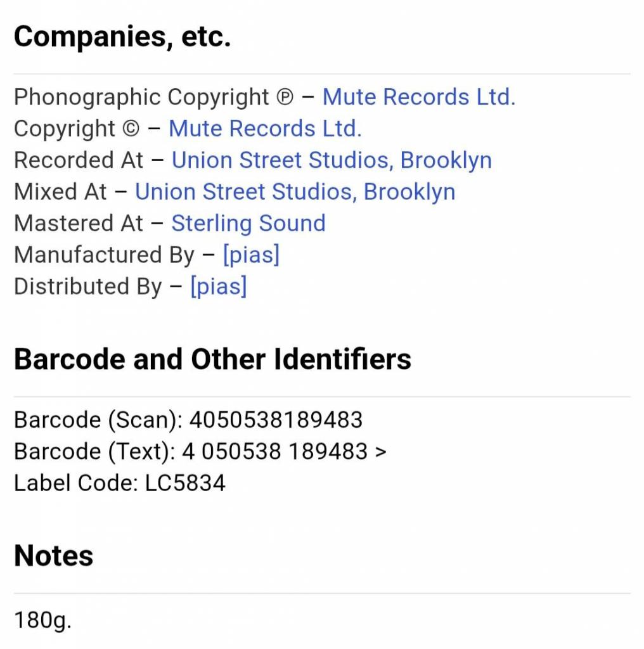Viewport: 644px width, 649px height.
Task: Open Union Street Studios link after Recorded At
Action: 332,160
